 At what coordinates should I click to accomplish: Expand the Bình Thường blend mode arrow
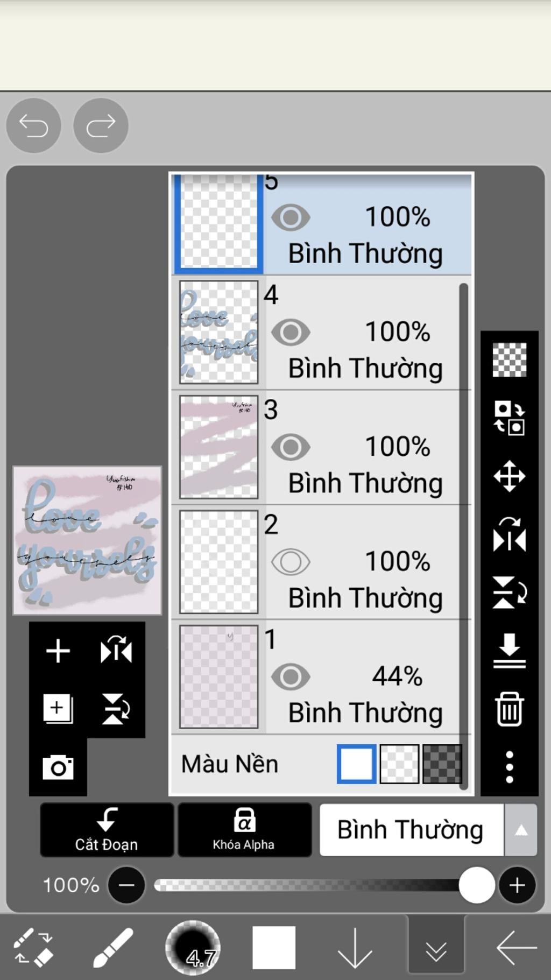(520, 830)
